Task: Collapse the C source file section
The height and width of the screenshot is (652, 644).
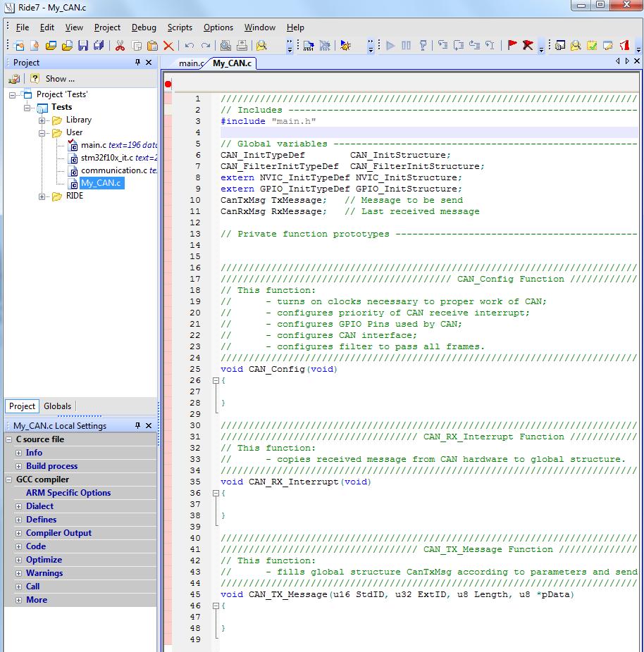Action: [x=8, y=439]
